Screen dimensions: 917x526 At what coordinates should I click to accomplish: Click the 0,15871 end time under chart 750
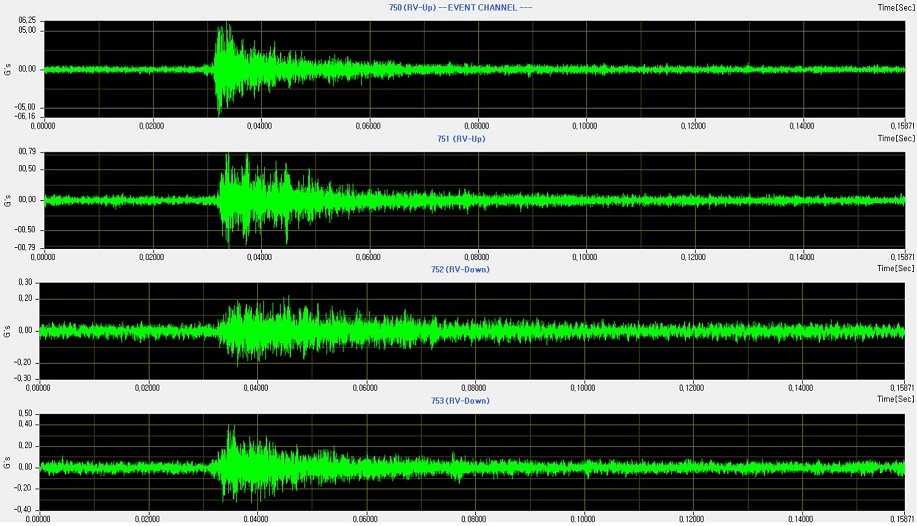[902, 126]
